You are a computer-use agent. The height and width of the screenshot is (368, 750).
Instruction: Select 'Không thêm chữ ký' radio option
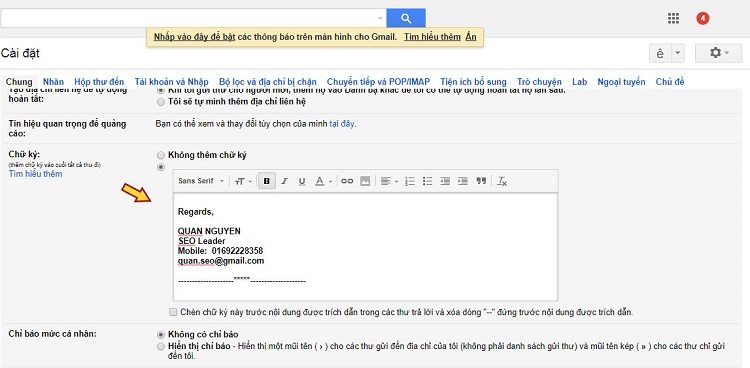click(161, 156)
